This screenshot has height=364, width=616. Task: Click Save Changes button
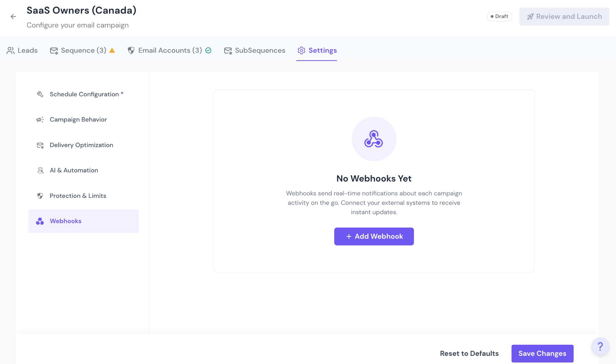tap(542, 353)
